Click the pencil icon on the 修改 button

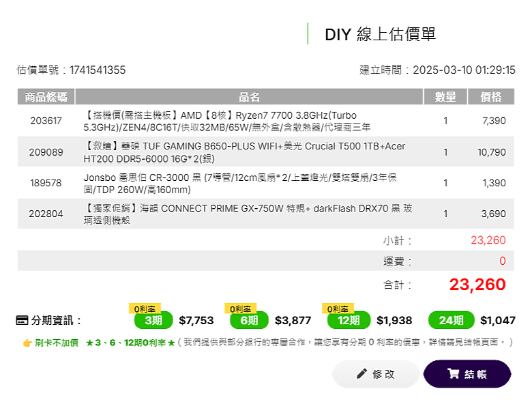361,374
